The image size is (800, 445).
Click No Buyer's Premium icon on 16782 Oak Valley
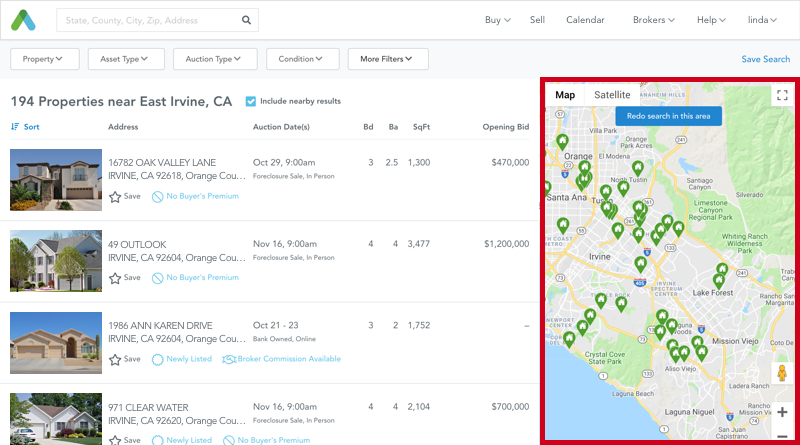[x=158, y=196]
